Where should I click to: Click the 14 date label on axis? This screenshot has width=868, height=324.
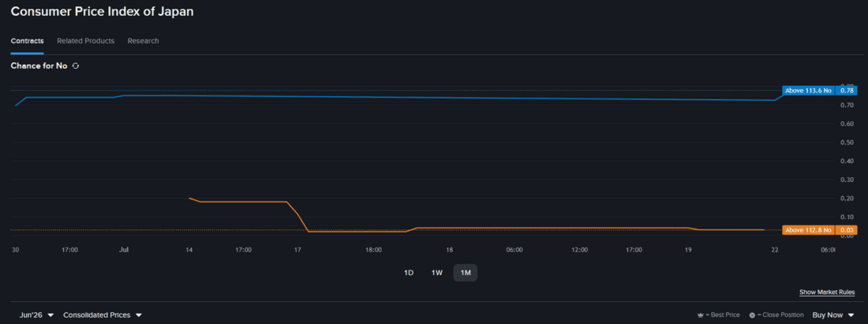click(189, 250)
